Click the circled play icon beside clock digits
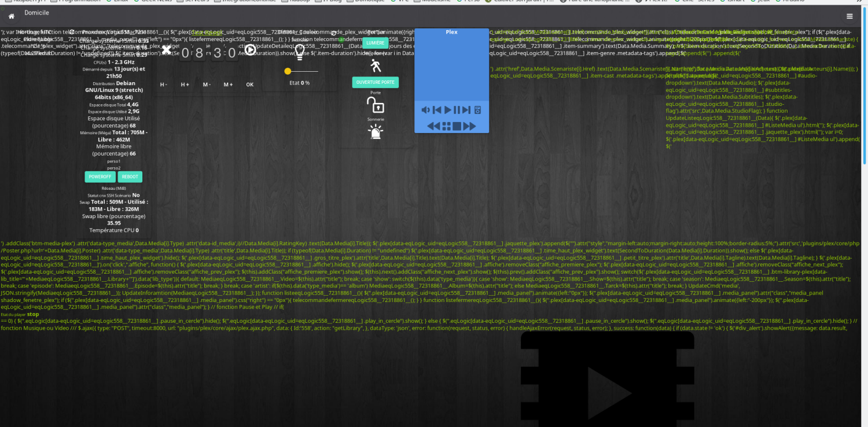The width and height of the screenshot is (868, 427). tap(250, 50)
